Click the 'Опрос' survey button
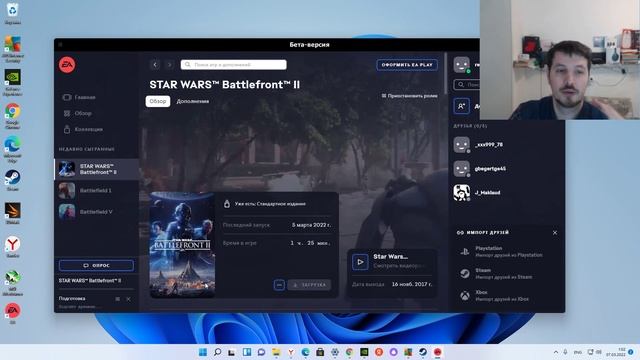This screenshot has width=640, height=360. pyautogui.click(x=96, y=265)
